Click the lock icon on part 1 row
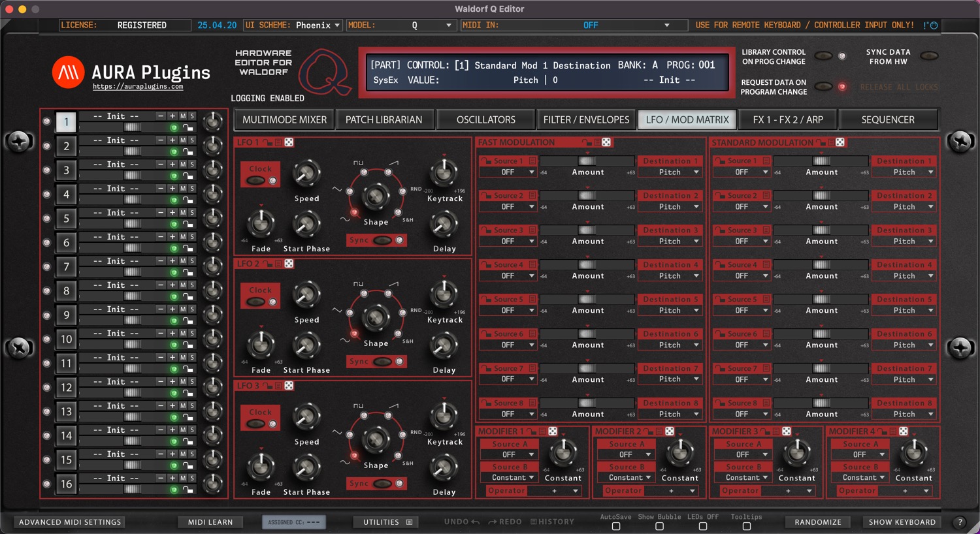 tap(188, 128)
